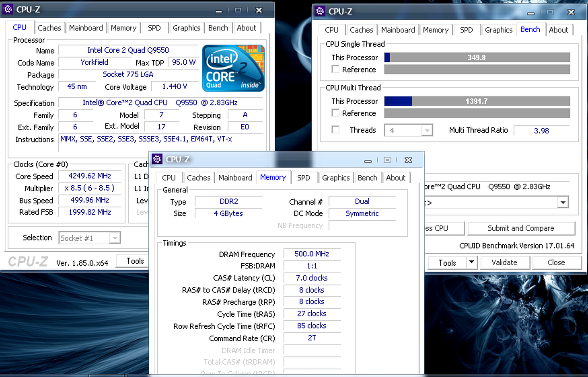588x377 pixels.
Task: Click DRAM Frequency value 500.0 MHz
Action: 312,254
